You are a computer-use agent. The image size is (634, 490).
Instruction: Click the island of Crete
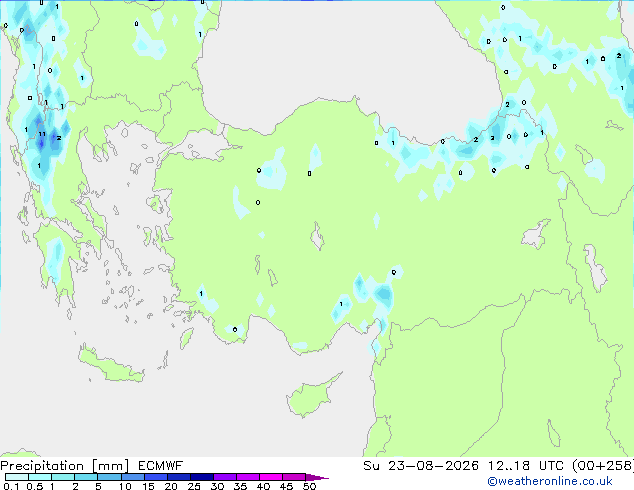(110, 365)
